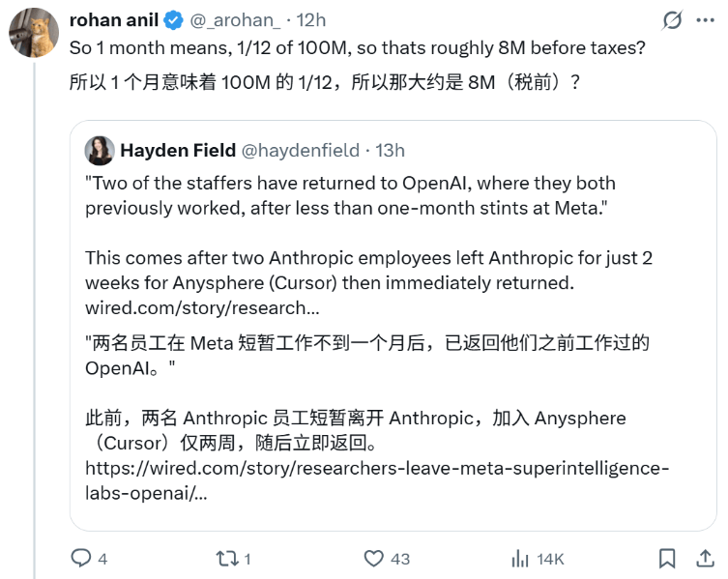Bookmark this tweet
728x579 pixels.
click(667, 558)
